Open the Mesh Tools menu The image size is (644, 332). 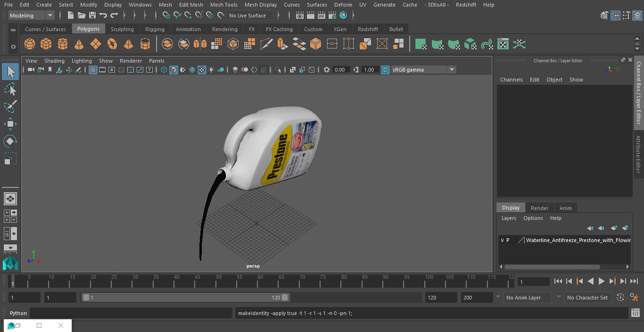click(223, 5)
